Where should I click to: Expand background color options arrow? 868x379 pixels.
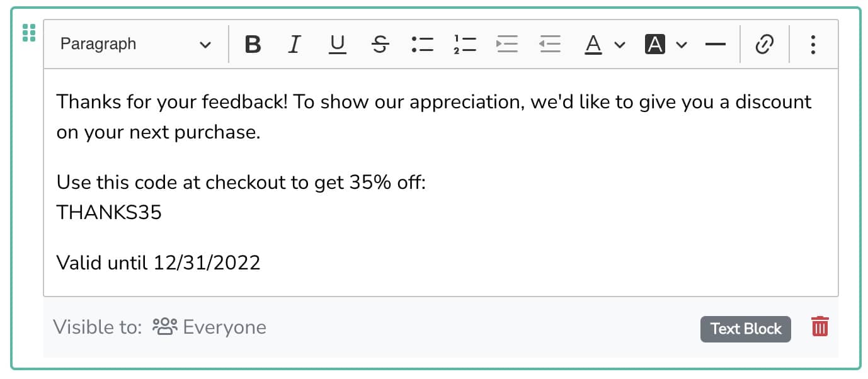[x=682, y=45]
